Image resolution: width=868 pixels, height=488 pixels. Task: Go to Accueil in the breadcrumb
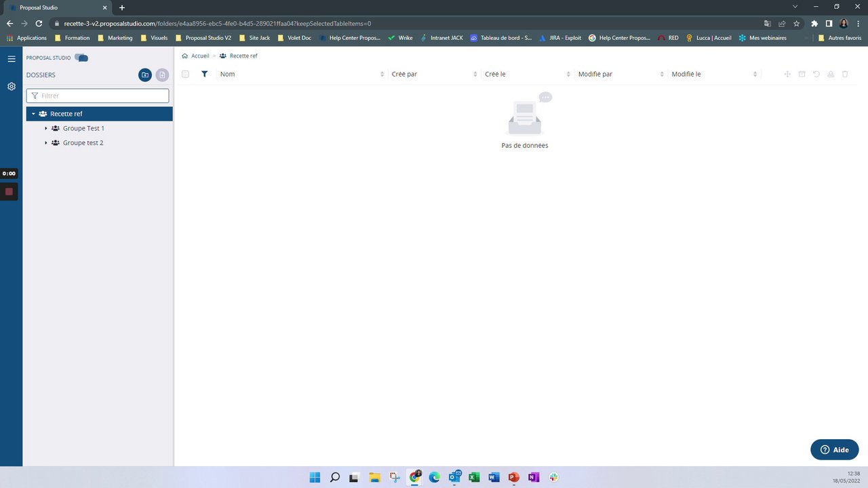point(200,56)
